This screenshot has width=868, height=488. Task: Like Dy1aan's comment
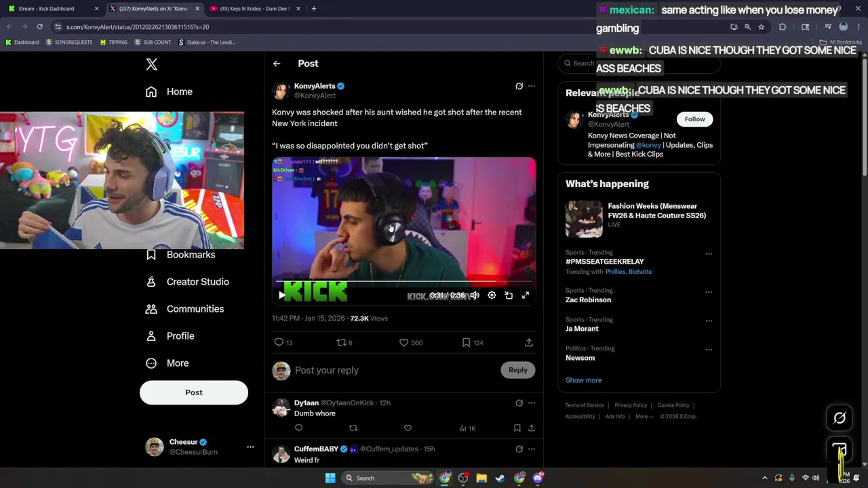click(x=408, y=428)
